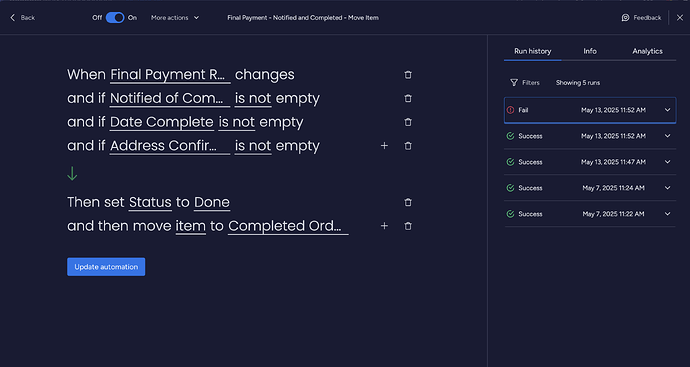
Task: Select the 'Notified of Com...' column field
Action: click(170, 98)
